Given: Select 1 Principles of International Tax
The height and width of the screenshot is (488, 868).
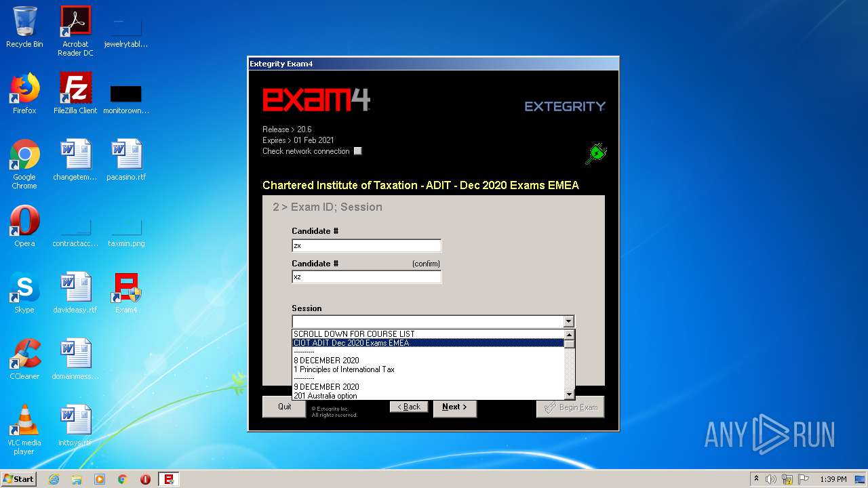Looking at the screenshot, I should pos(428,369).
